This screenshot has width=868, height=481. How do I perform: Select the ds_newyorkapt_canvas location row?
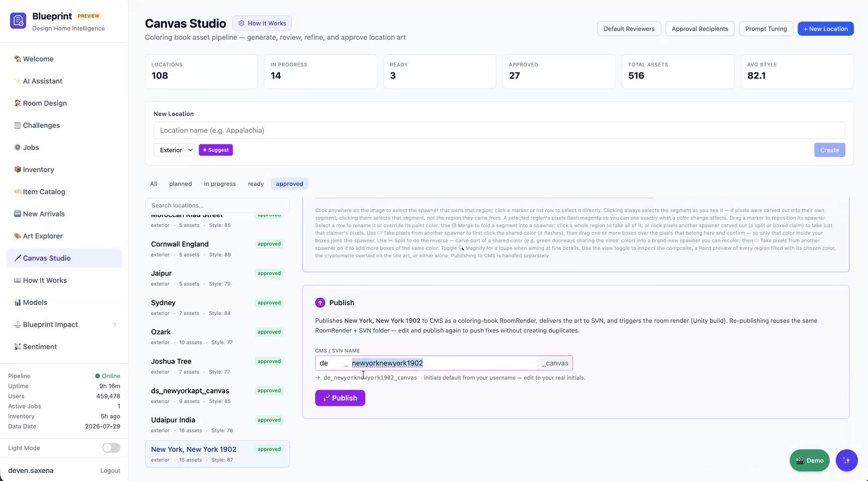click(217, 395)
